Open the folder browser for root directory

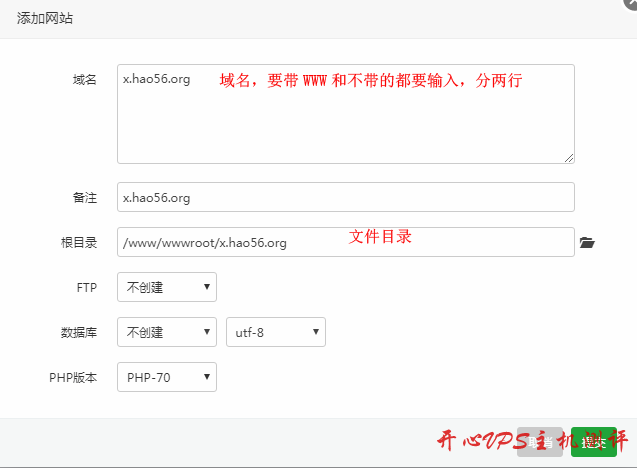587,242
